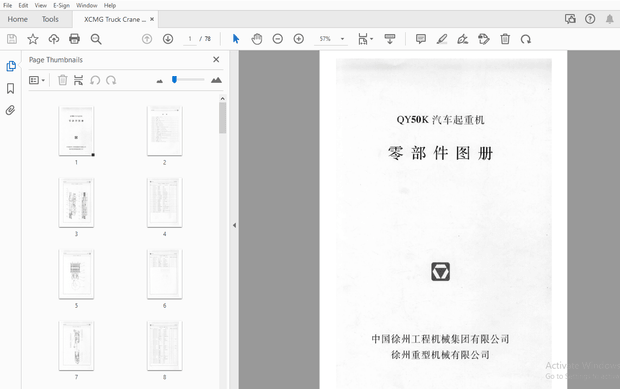Open the E-Sign menu

[61, 6]
